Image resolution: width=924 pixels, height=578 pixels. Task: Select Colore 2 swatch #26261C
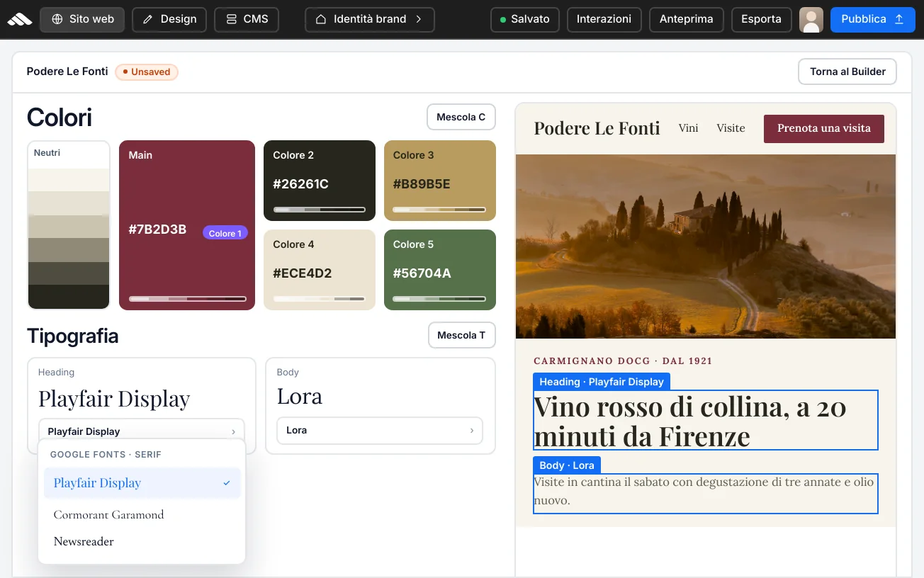[320, 181]
